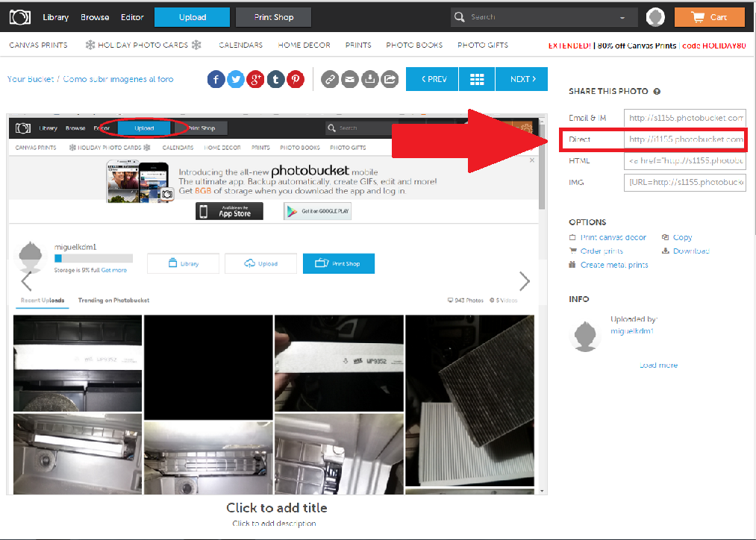Go to Photo Books category
The height and width of the screenshot is (540, 756).
tap(414, 45)
